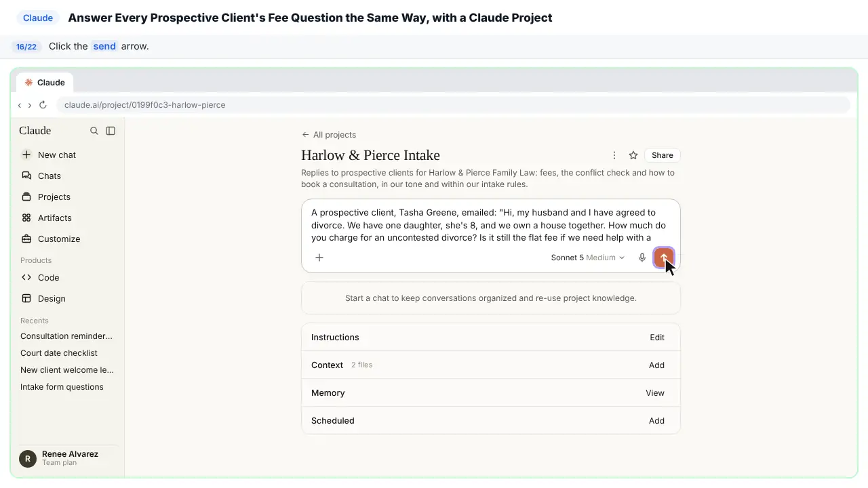
Task: Reload the page with the refresh icon
Action: coord(43,105)
